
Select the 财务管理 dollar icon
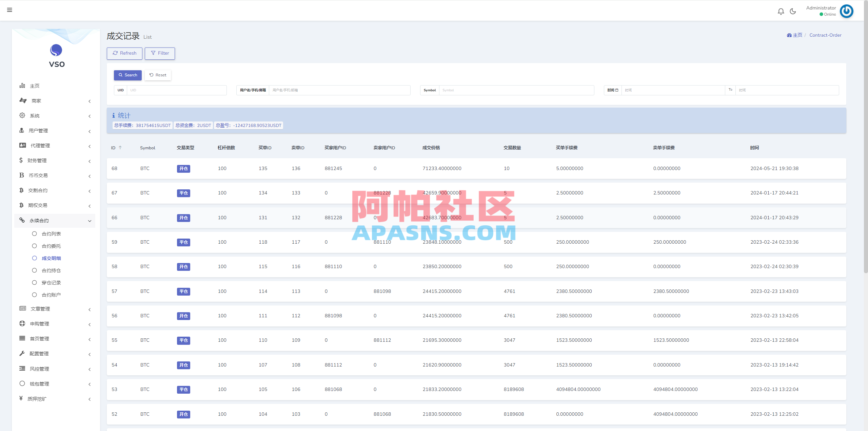21,160
